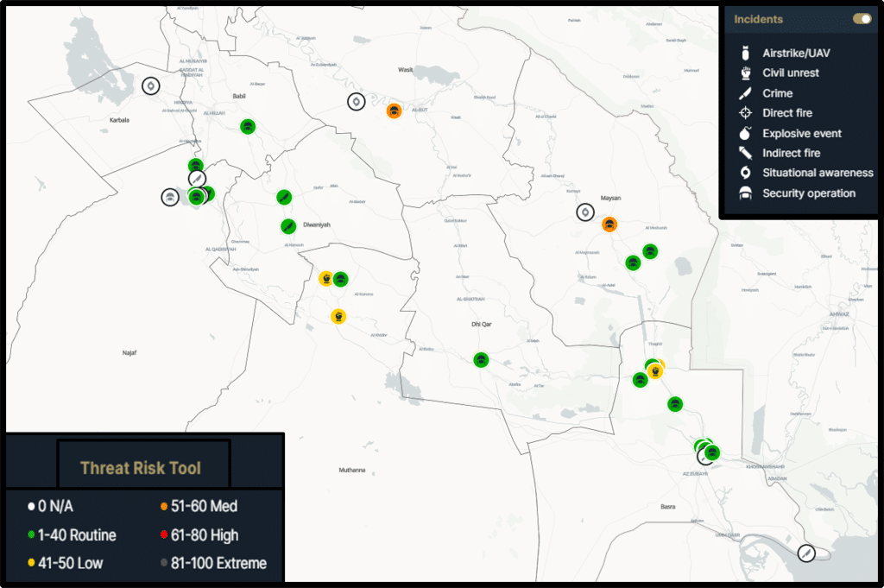
Task: Click the Situational awareness legend label
Action: click(818, 173)
